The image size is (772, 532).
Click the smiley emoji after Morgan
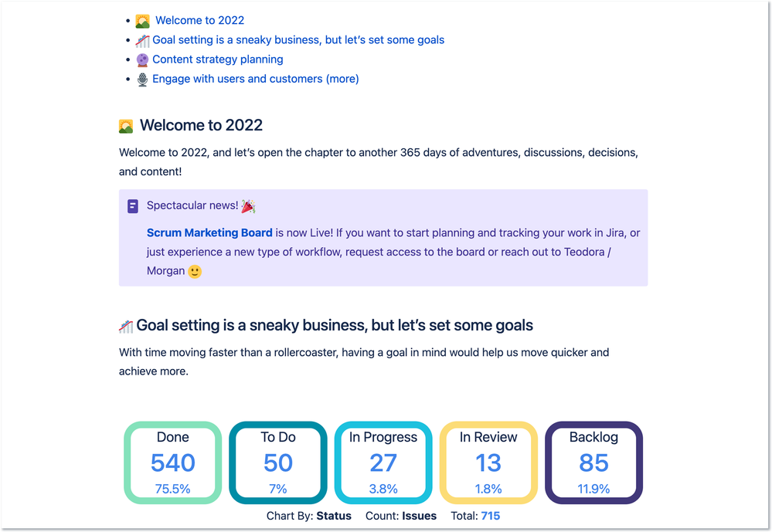pyautogui.click(x=194, y=271)
